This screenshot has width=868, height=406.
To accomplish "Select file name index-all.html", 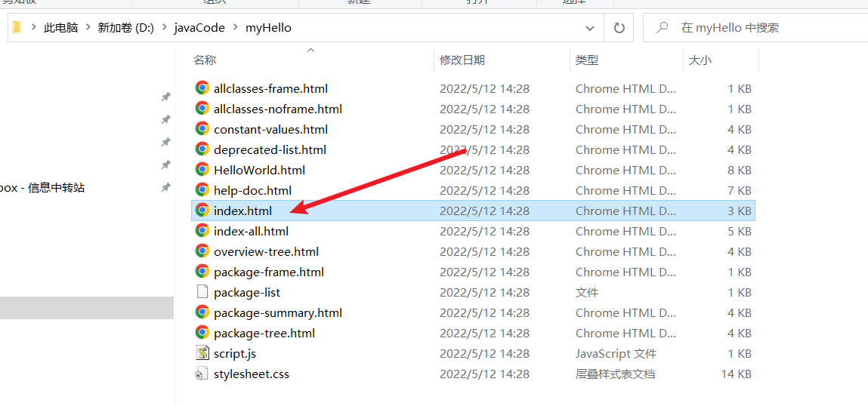I will (x=252, y=231).
